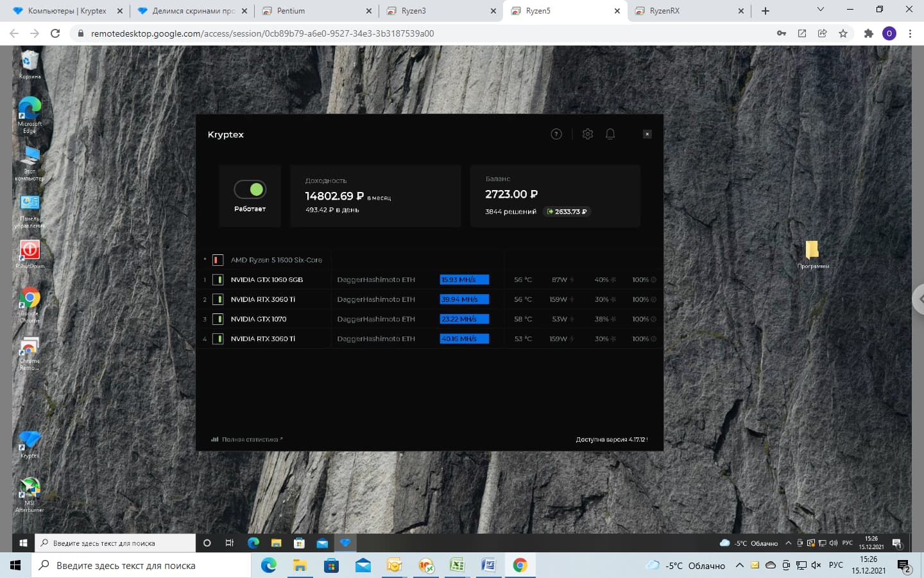Select the Kryptex desktop shortcut
This screenshot has height=578, width=924.
[30, 444]
